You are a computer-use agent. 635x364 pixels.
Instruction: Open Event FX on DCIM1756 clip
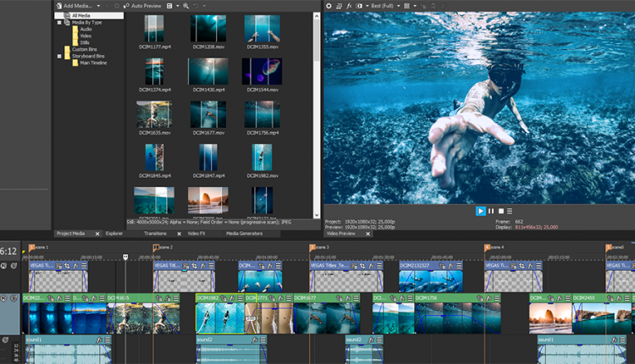click(x=489, y=298)
